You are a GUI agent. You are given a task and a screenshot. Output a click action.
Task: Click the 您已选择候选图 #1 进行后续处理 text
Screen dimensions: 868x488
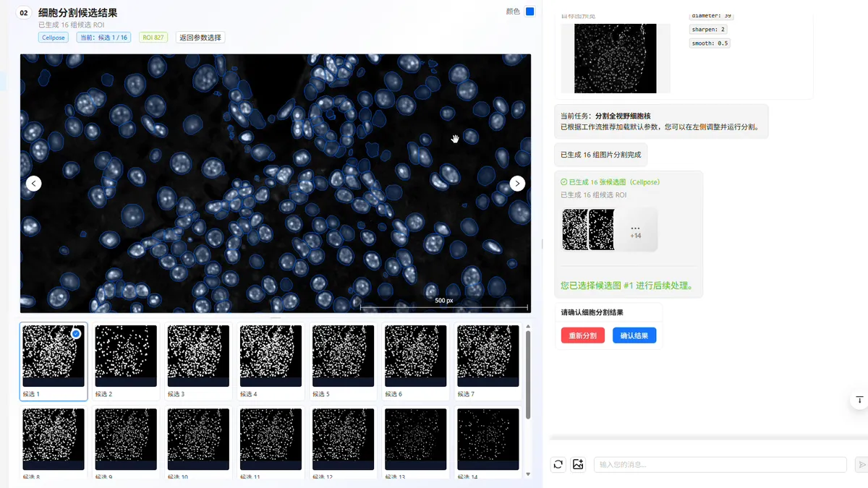(627, 286)
